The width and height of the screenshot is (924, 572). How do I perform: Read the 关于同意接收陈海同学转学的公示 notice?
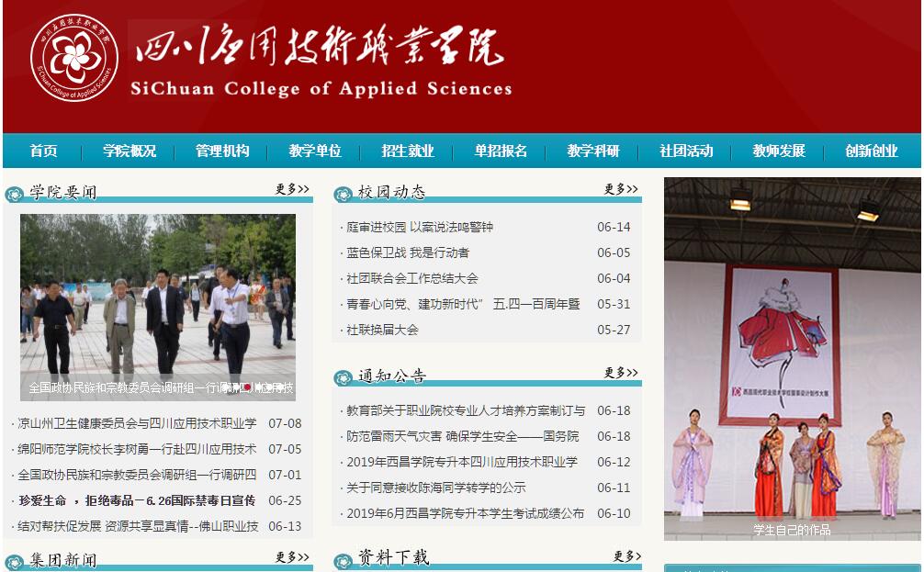click(x=436, y=488)
